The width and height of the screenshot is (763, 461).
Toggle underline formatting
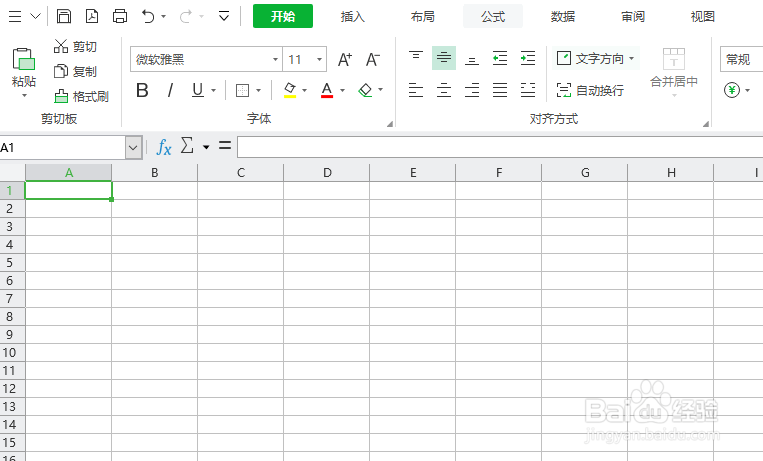(x=198, y=90)
